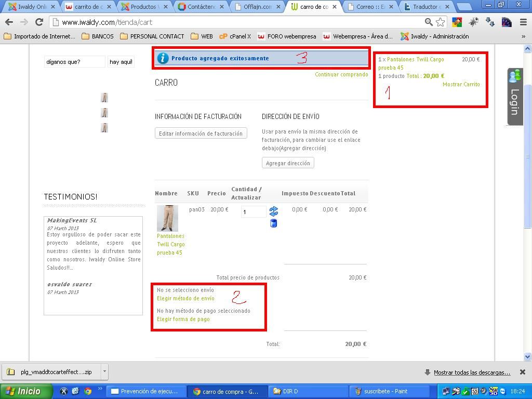This screenshot has width=532, height=399.
Task: Click the magnifier zoom icon in address bar
Action: (x=429, y=22)
